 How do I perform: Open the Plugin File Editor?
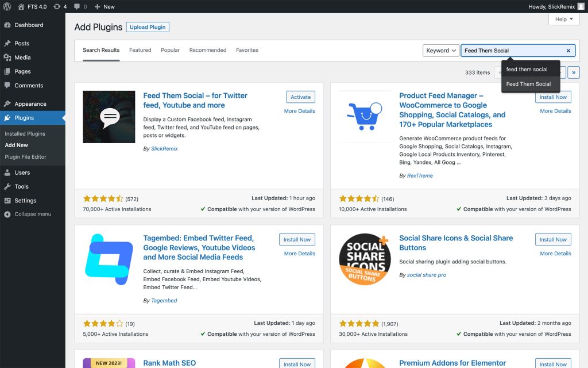tap(25, 156)
